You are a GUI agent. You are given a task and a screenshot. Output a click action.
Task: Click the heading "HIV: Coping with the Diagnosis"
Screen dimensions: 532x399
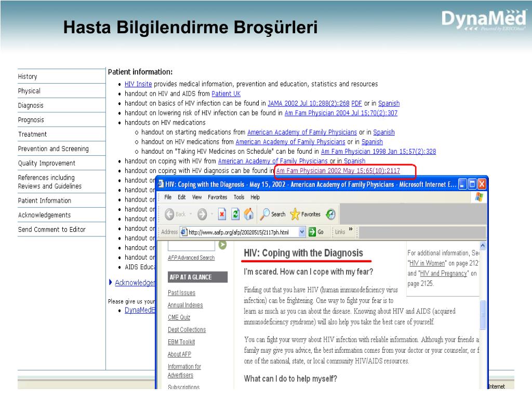303,253
